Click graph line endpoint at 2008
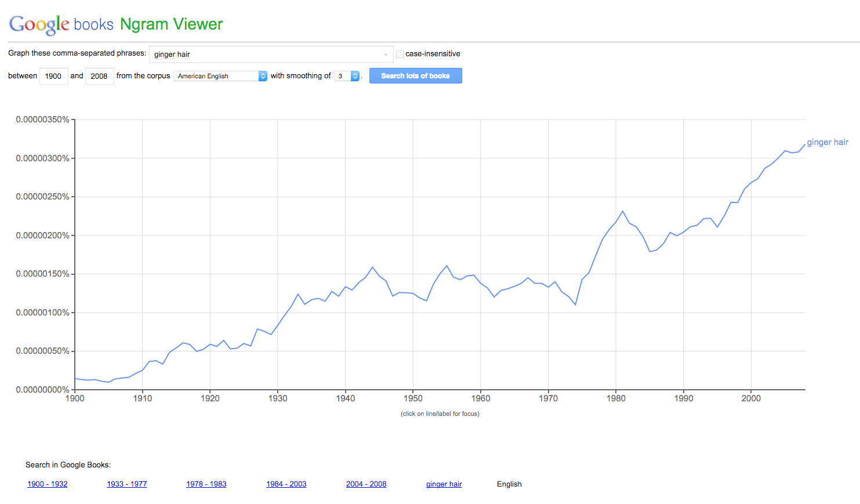Image resolution: width=860 pixels, height=504 pixels. click(805, 144)
